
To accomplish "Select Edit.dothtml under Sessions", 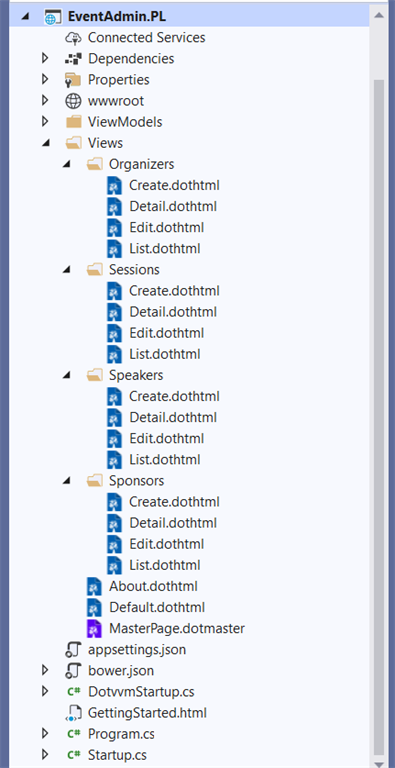I will point(167,333).
